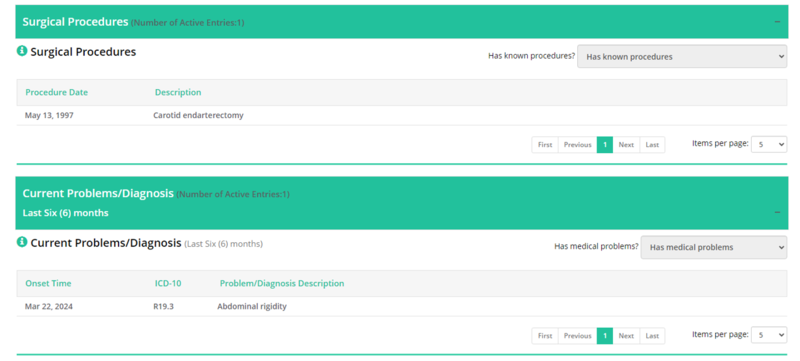Collapse the Current Problems/Diagnosis panel minus icon
This screenshot has width=800, height=361.
(777, 212)
